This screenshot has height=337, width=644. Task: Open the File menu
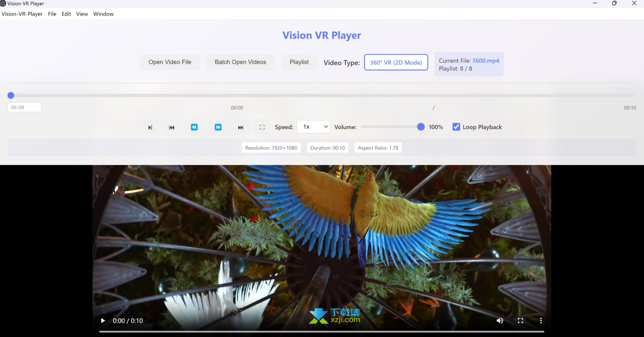52,14
